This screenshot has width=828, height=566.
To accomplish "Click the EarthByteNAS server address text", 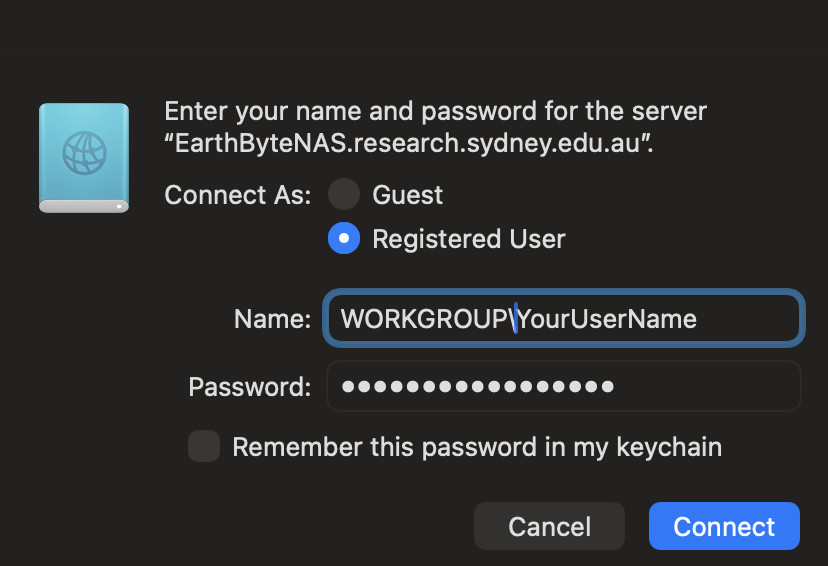I will point(409,142).
